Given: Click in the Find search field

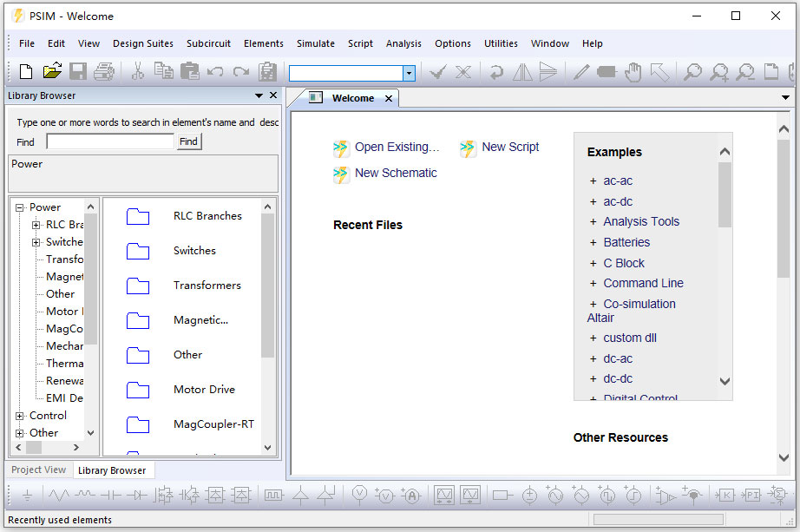Looking at the screenshot, I should (x=110, y=141).
